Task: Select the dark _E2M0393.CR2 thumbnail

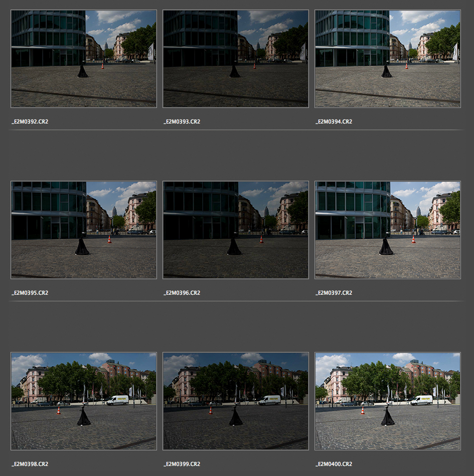Action: (235, 59)
